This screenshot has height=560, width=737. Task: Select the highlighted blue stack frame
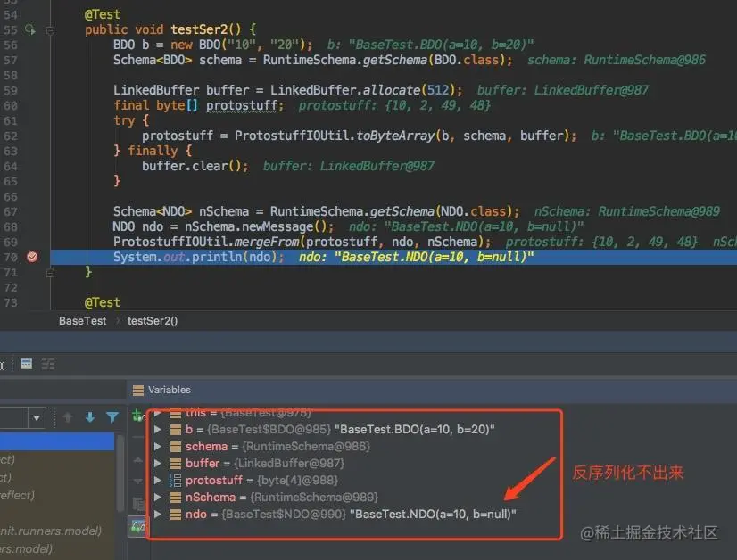click(57, 442)
